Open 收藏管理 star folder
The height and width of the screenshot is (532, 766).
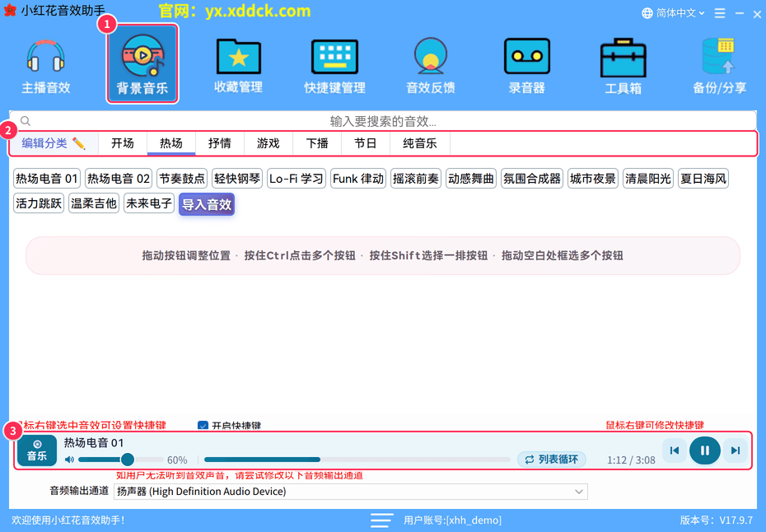coord(238,66)
